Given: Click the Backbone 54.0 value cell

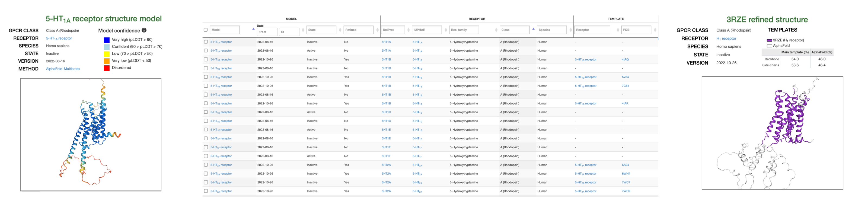Looking at the screenshot, I should pyautogui.click(x=795, y=59).
